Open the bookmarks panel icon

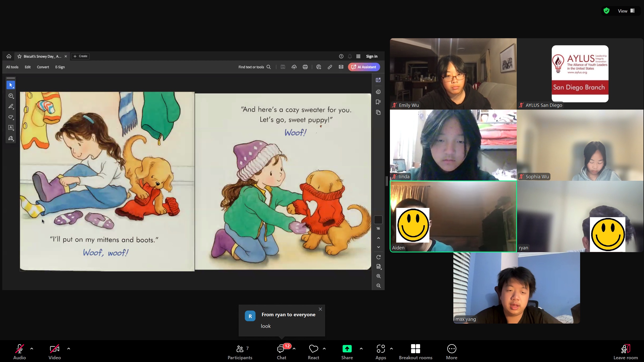(x=378, y=102)
